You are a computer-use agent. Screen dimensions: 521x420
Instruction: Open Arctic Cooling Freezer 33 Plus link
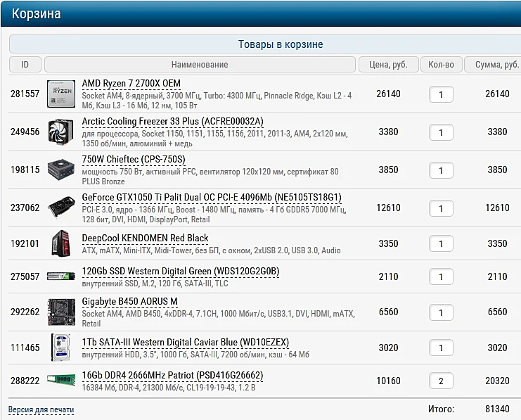172,122
